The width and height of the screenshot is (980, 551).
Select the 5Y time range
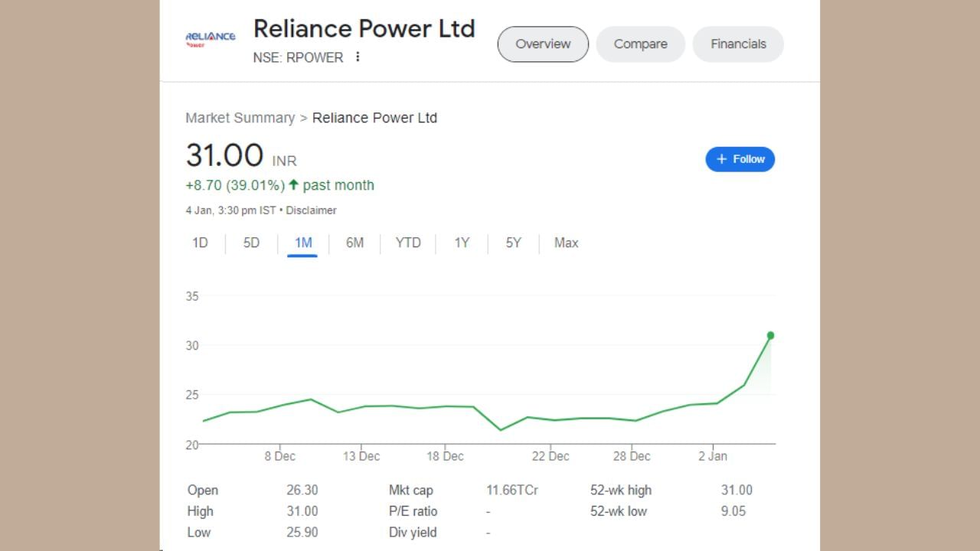coord(513,243)
